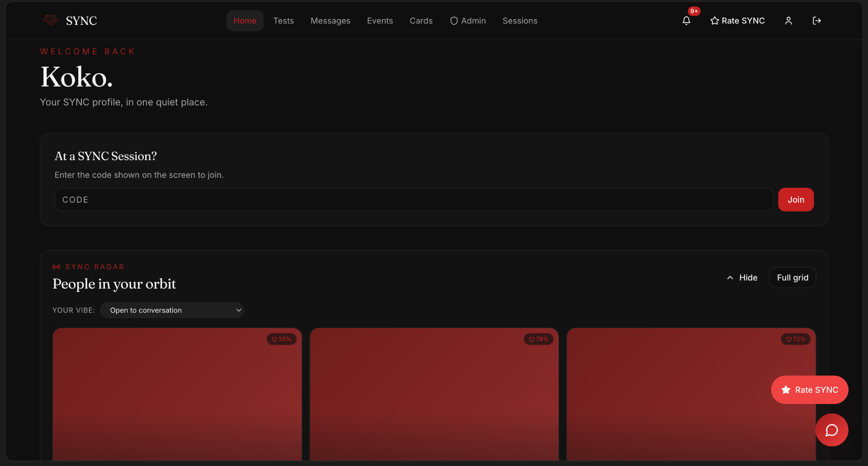Click the star Rate SYNC in header
Screen dimensions: 868x466
(x=737, y=21)
